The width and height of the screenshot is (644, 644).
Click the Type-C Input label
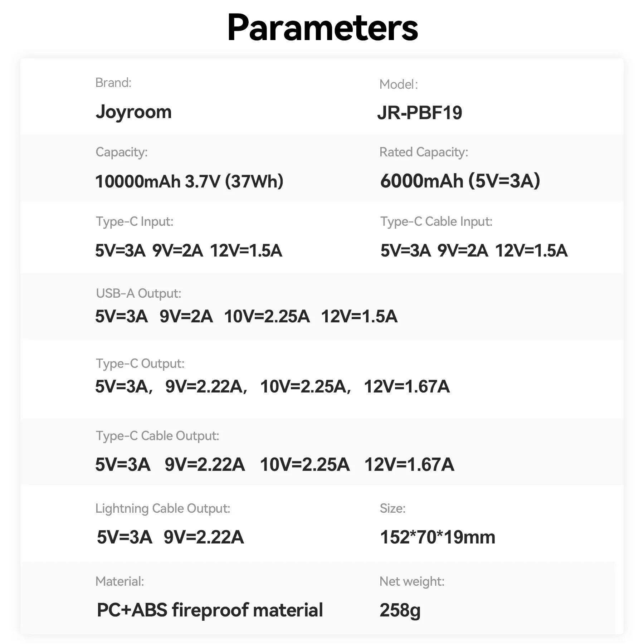coord(135,221)
